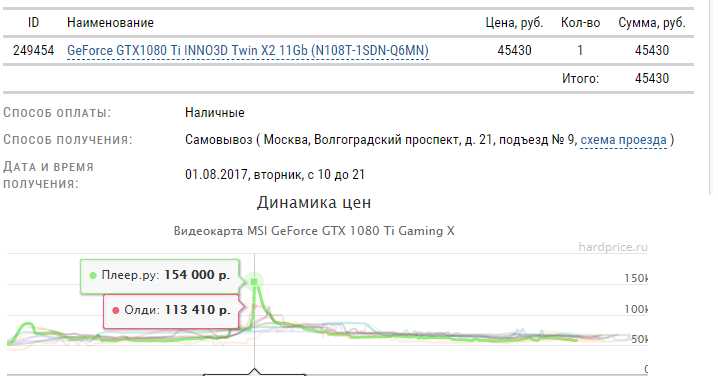Click the 100k axis label
This screenshot has height=385, width=718.
(636, 309)
